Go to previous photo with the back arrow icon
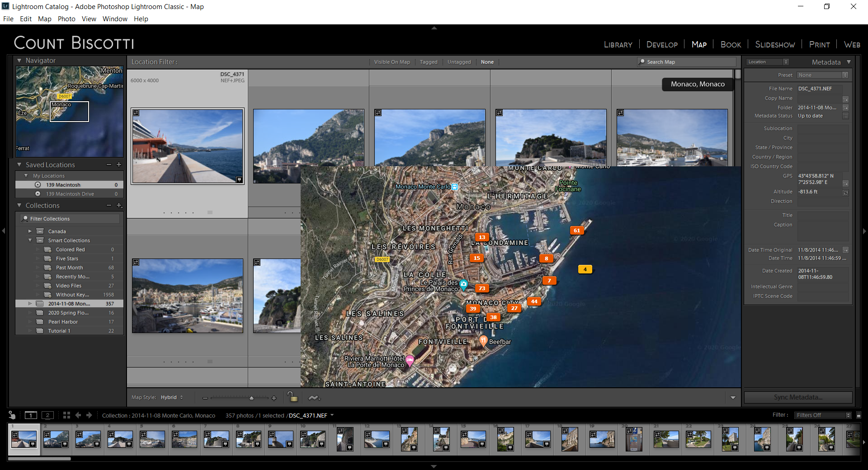Screen dimensions: 868x470 coord(78,415)
